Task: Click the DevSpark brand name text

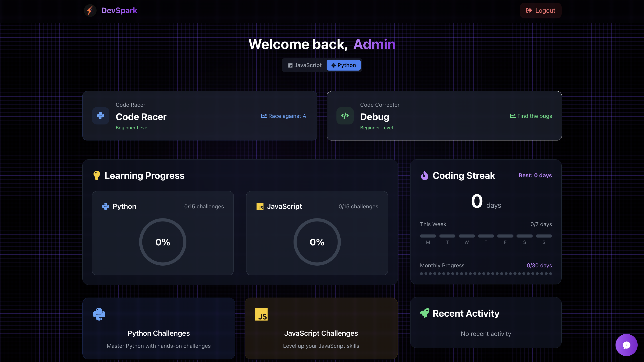Action: pos(119,11)
